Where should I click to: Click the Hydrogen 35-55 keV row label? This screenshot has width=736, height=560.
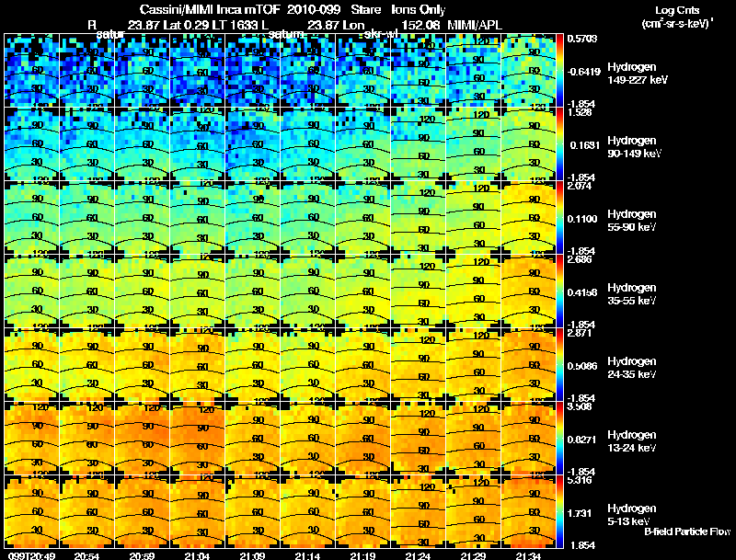(632, 294)
